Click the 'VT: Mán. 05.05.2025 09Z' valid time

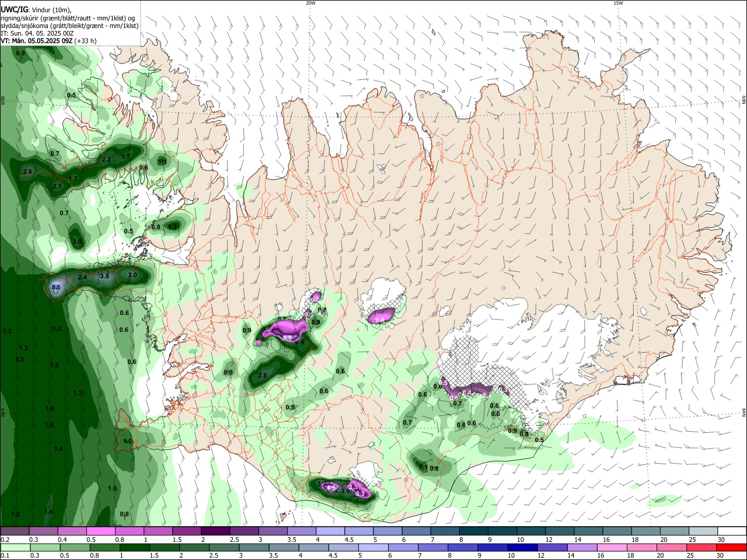click(x=37, y=41)
